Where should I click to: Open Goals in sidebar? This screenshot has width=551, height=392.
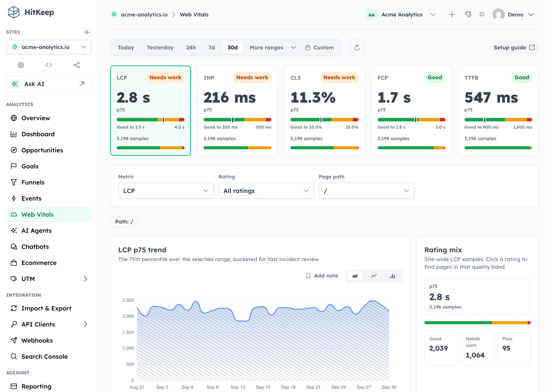click(x=49, y=166)
